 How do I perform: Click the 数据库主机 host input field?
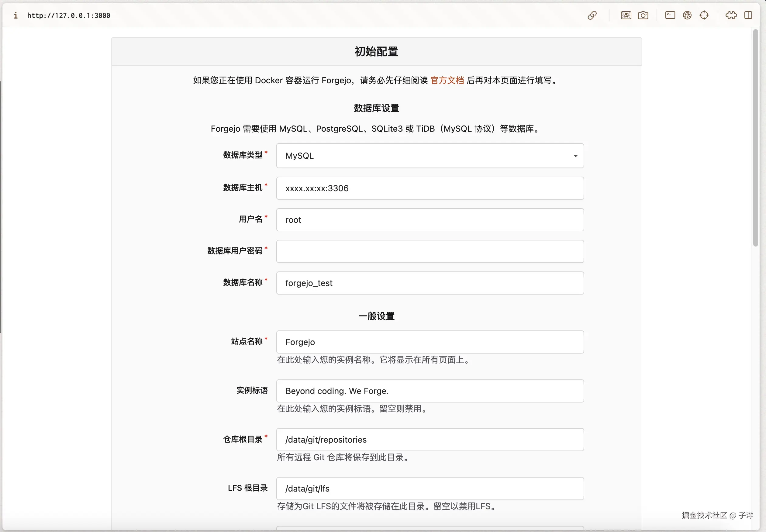point(430,188)
